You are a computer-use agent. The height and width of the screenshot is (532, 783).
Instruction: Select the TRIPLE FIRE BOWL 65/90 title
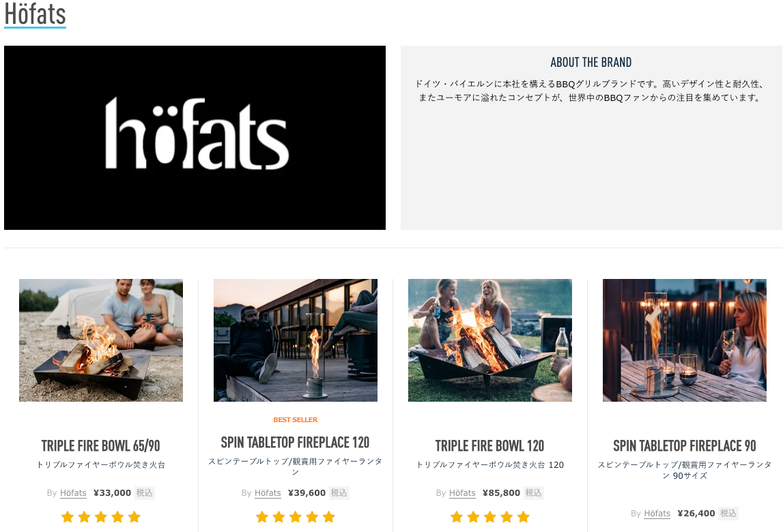coord(101,445)
